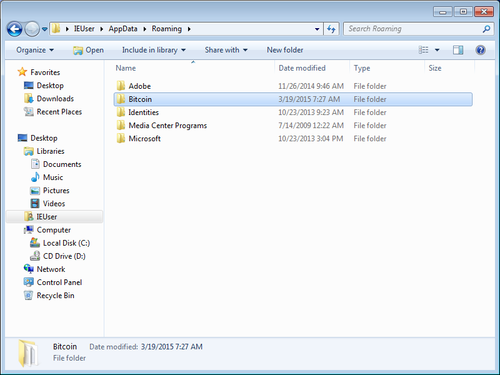This screenshot has height=375, width=500.
Task: Toggle the preview pane
Action: [458, 50]
